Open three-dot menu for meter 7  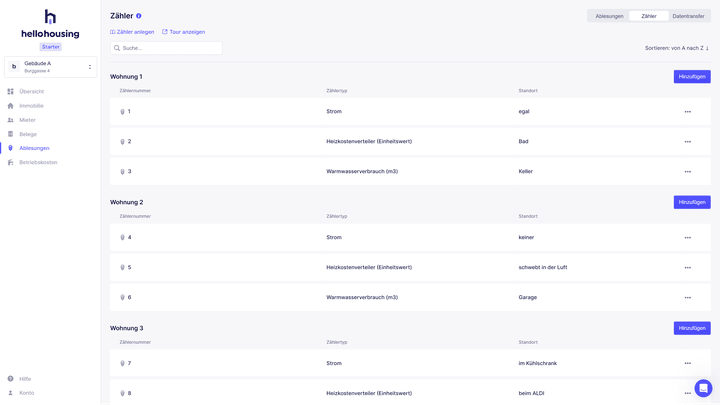(687, 364)
